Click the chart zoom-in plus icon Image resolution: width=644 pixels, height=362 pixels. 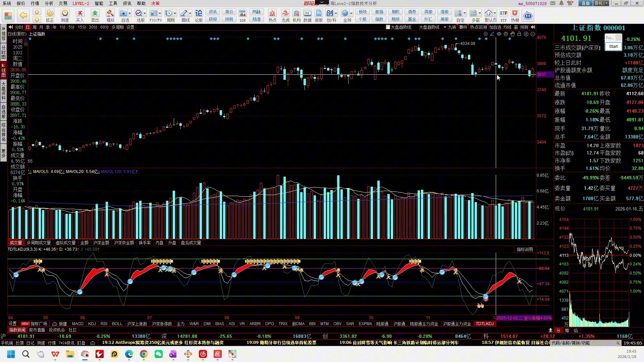click(x=526, y=34)
